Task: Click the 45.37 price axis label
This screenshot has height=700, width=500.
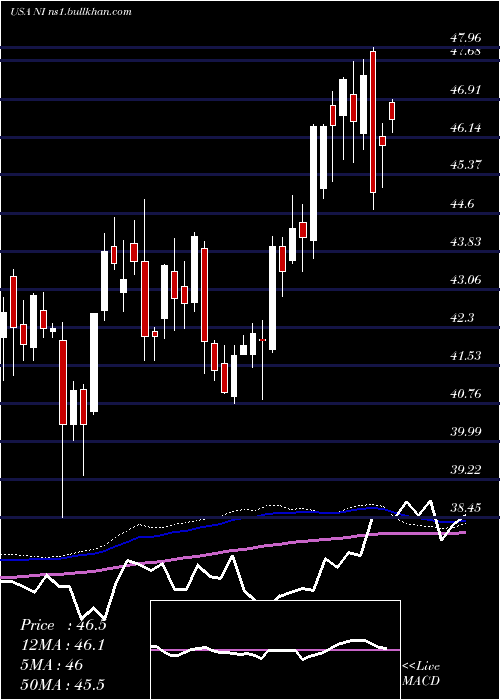Action: click(466, 165)
